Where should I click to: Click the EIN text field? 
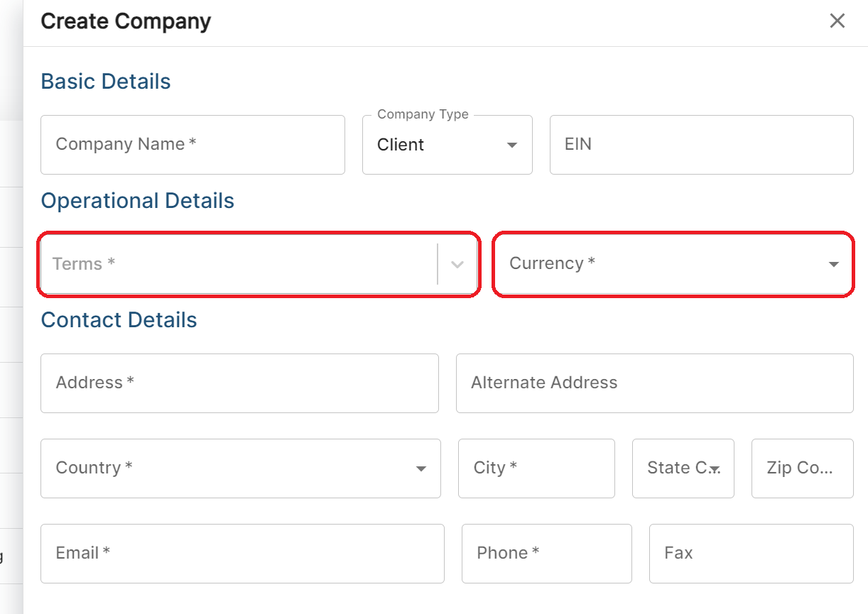click(x=701, y=145)
